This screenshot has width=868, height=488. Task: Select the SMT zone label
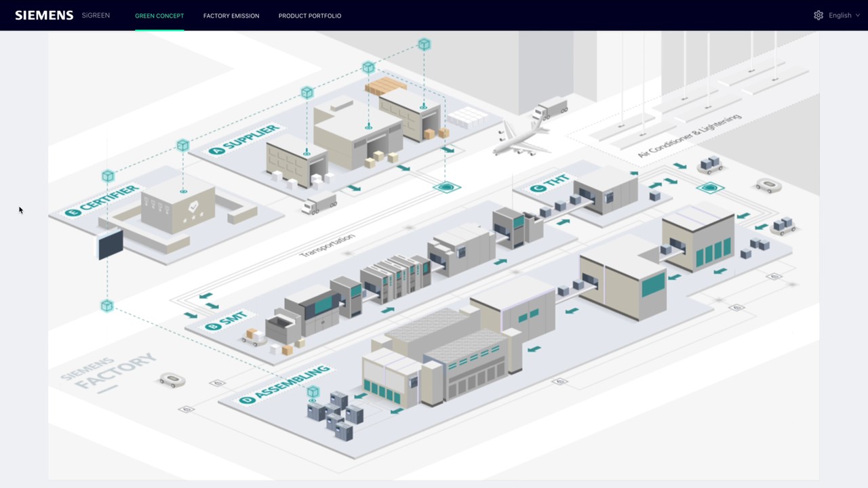pyautogui.click(x=226, y=321)
